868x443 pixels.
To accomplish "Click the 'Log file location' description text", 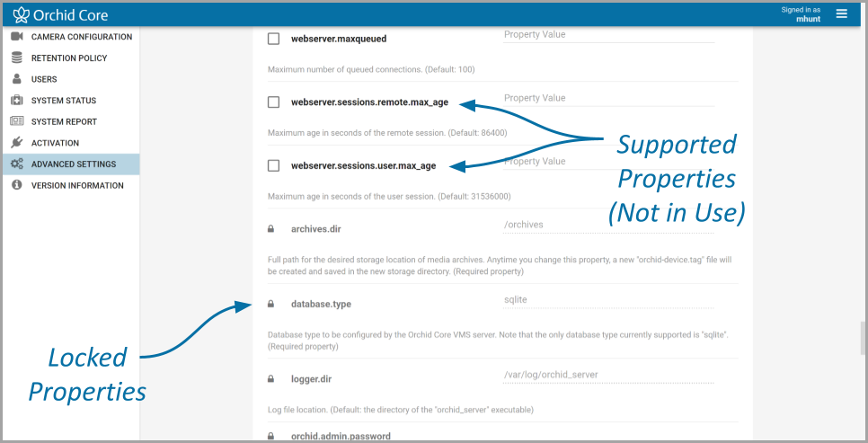I will click(400, 410).
